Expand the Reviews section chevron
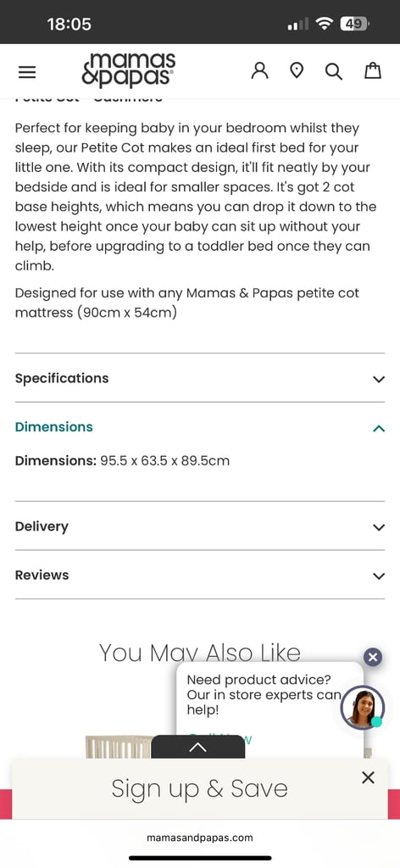The height and width of the screenshot is (868, 400). coord(379,576)
